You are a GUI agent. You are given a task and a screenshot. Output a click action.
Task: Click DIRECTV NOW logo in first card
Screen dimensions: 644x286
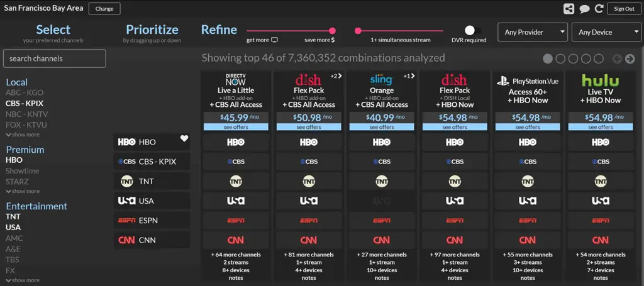click(x=236, y=79)
